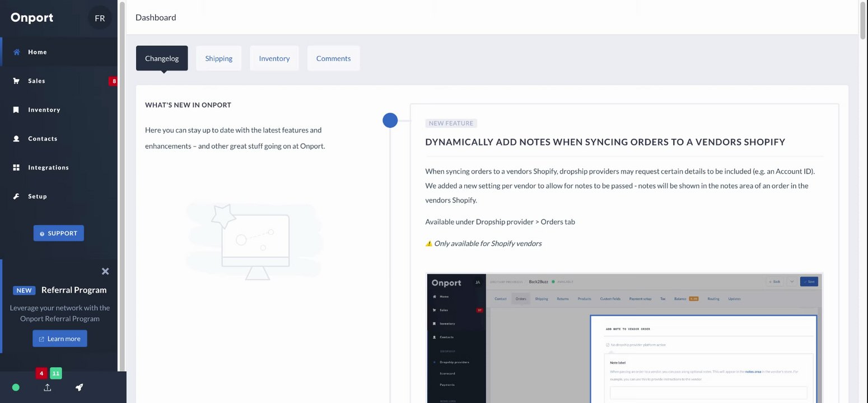Open the Home menu item

59,52
